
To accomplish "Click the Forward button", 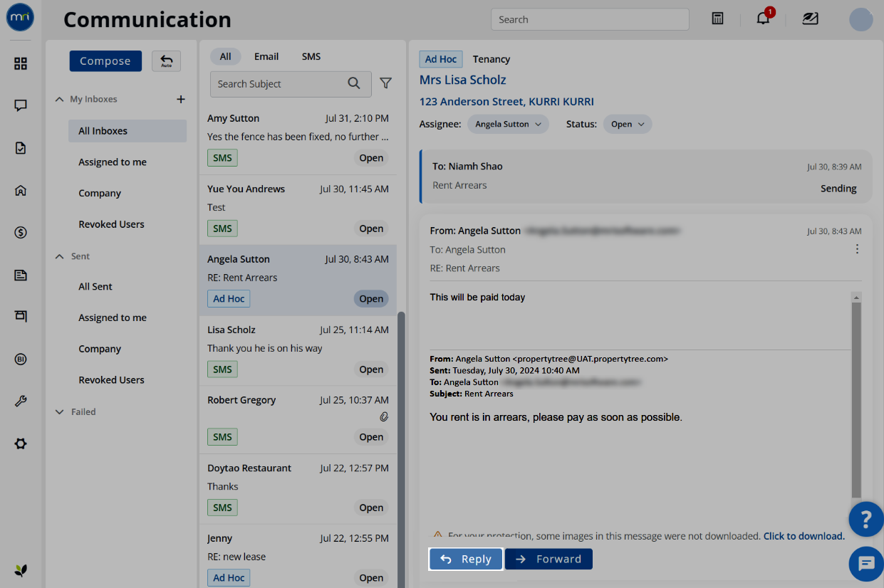I will [x=548, y=559].
